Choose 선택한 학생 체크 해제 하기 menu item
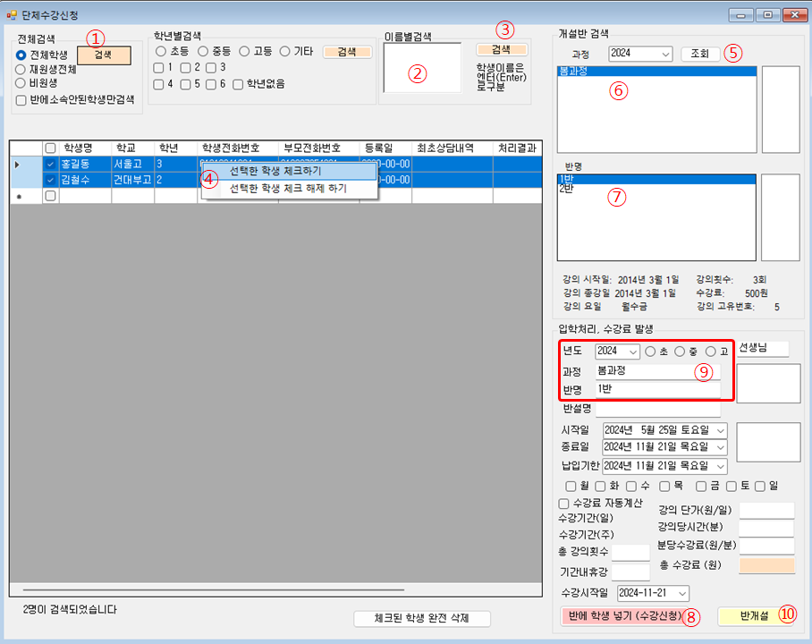The width and height of the screenshot is (812, 644). (x=288, y=189)
